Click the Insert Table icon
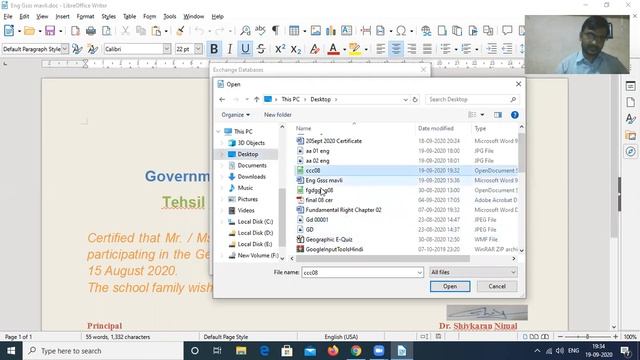This screenshot has width=640, height=360. pos(294,31)
